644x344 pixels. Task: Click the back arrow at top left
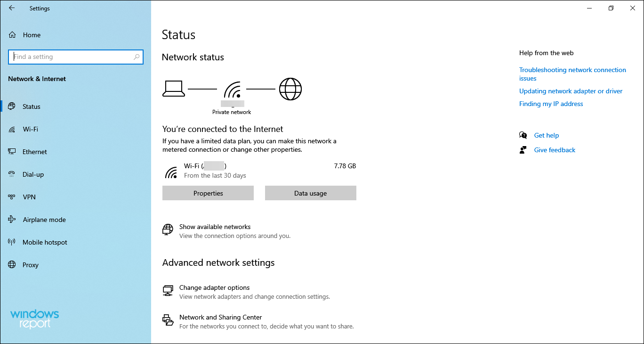click(11, 8)
